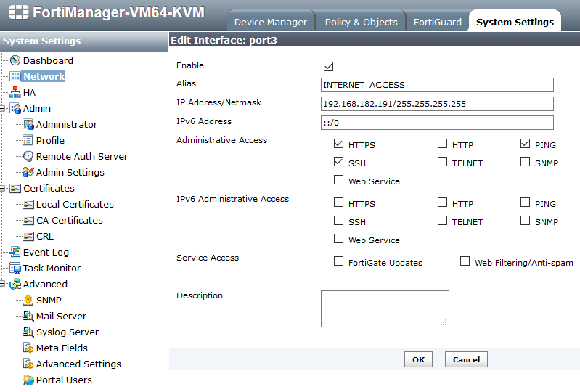This screenshot has width=580, height=392.
Task: Open Local Certificates in the tree
Action: click(75, 204)
